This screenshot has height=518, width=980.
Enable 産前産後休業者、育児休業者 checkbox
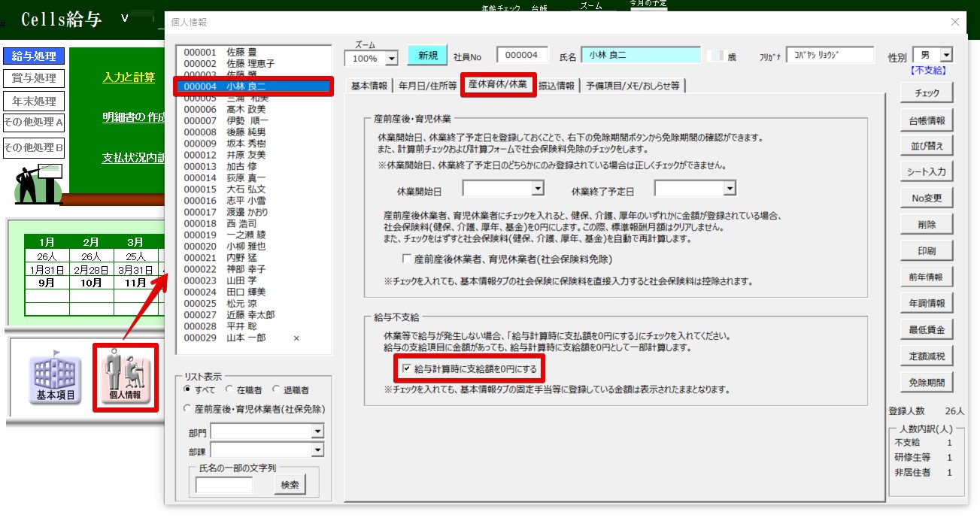point(407,259)
